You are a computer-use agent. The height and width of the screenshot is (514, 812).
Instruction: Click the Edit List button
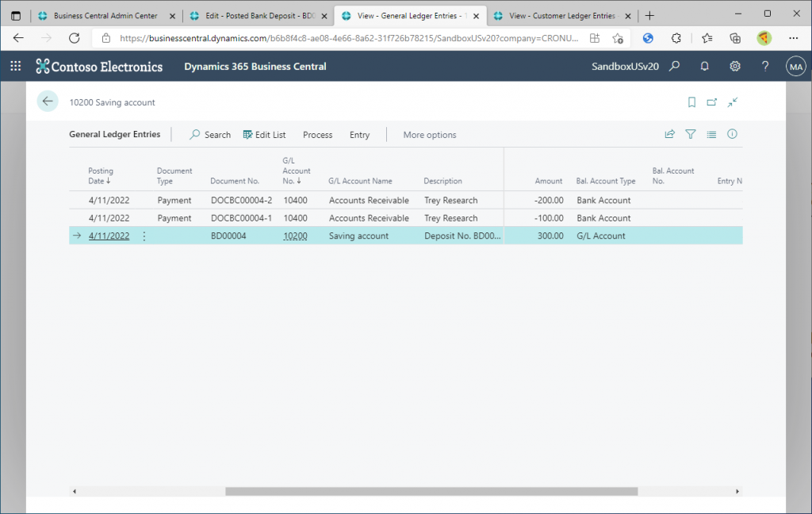pyautogui.click(x=264, y=135)
